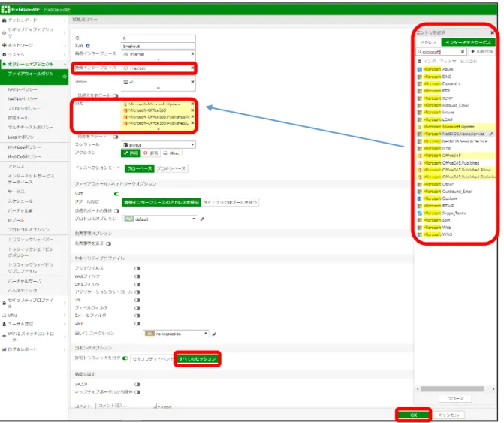Edit the protocol options pencil icon
504x423 pixels.
click(202, 219)
